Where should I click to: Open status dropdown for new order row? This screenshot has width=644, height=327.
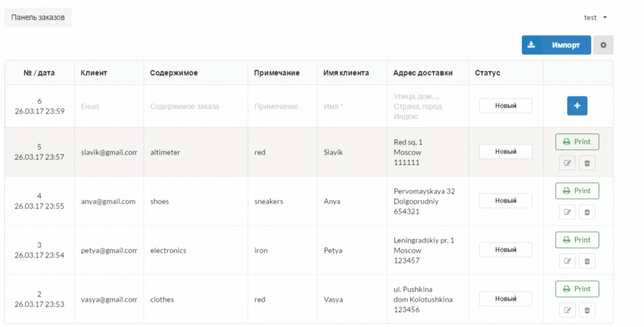tap(506, 106)
